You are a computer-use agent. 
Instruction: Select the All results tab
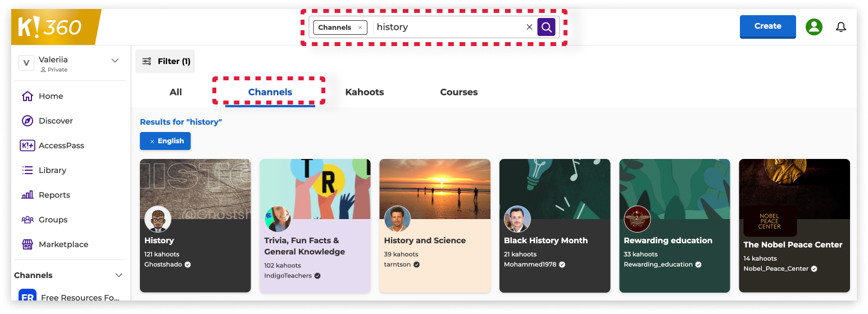[x=176, y=92]
